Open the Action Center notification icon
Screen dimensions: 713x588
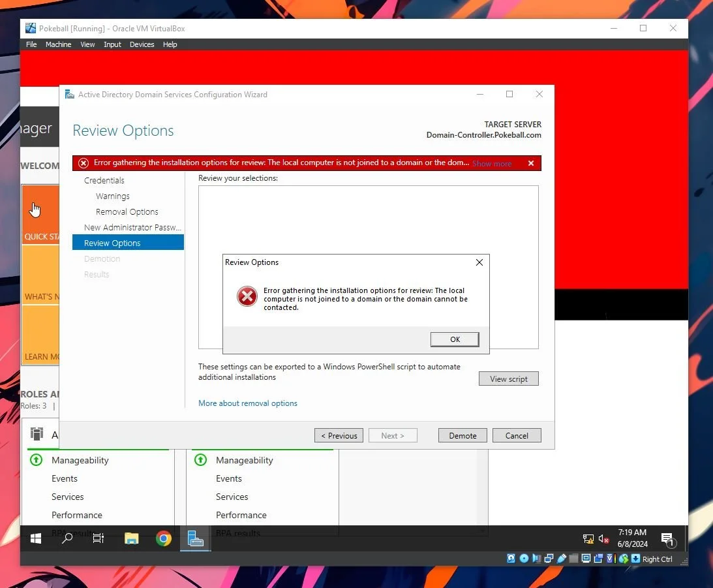point(667,539)
